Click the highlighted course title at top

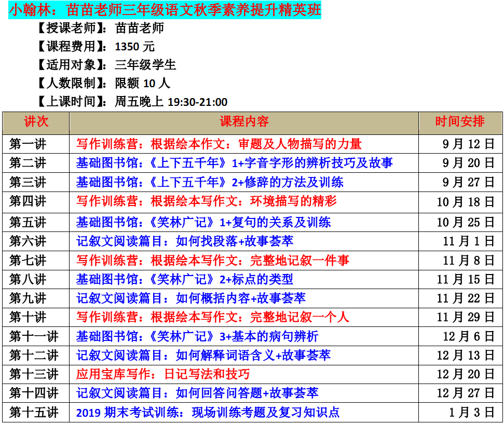165,10
